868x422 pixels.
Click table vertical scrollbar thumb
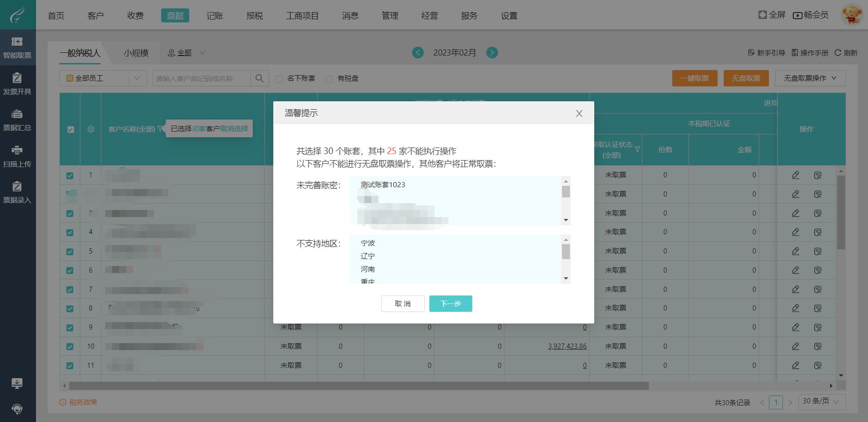[841, 212]
